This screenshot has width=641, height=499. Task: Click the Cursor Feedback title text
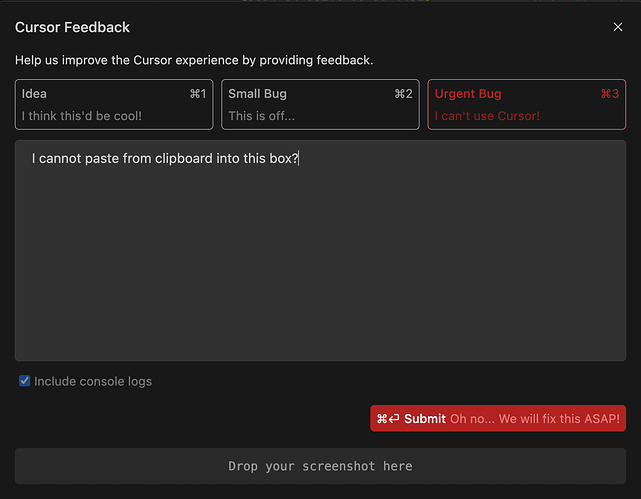point(72,27)
